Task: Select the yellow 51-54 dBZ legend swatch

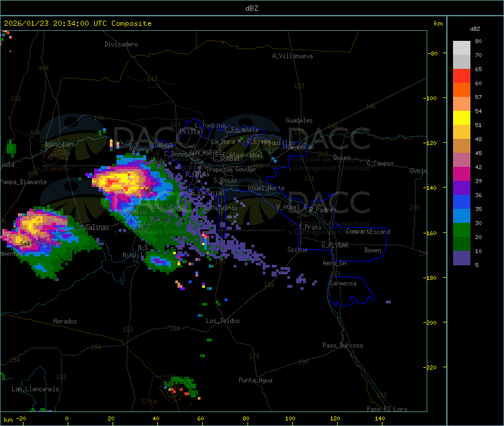Action: click(461, 118)
